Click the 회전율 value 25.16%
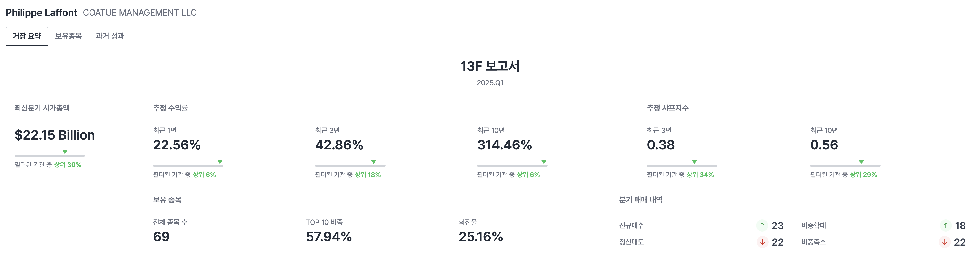Image resolution: width=980 pixels, height=265 pixels. (x=481, y=237)
